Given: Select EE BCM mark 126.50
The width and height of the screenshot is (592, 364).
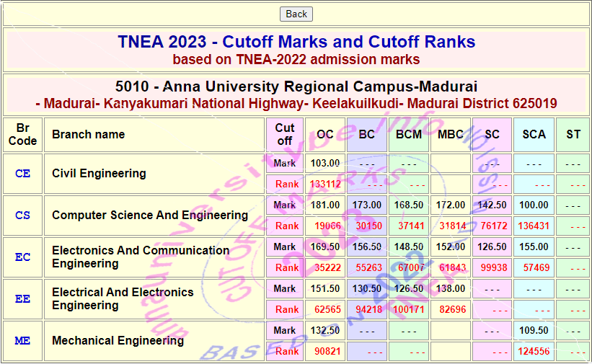Looking at the screenshot, I should coord(409,289).
